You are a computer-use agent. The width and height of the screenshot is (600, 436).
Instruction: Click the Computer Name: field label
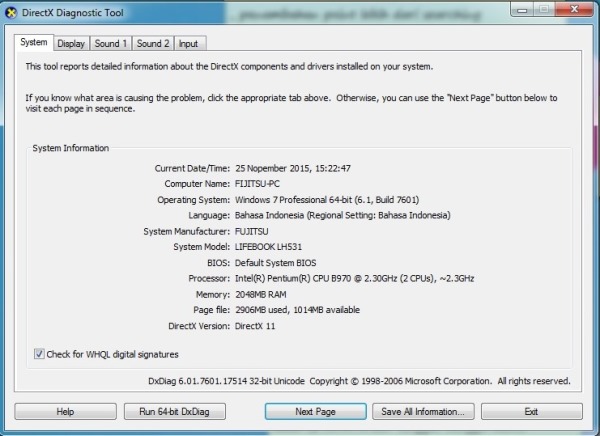point(197,184)
